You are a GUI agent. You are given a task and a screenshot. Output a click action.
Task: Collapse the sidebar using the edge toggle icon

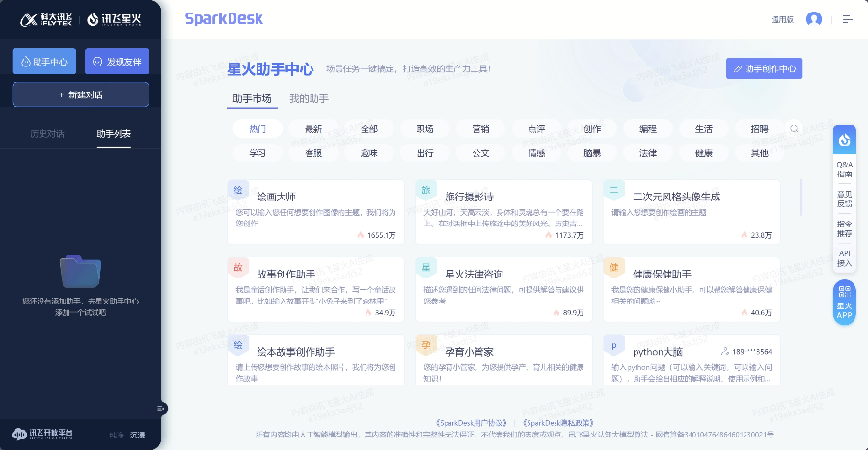tap(160, 409)
